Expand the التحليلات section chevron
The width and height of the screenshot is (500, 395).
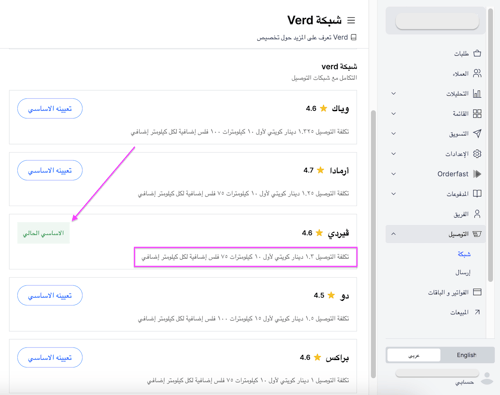click(x=394, y=94)
